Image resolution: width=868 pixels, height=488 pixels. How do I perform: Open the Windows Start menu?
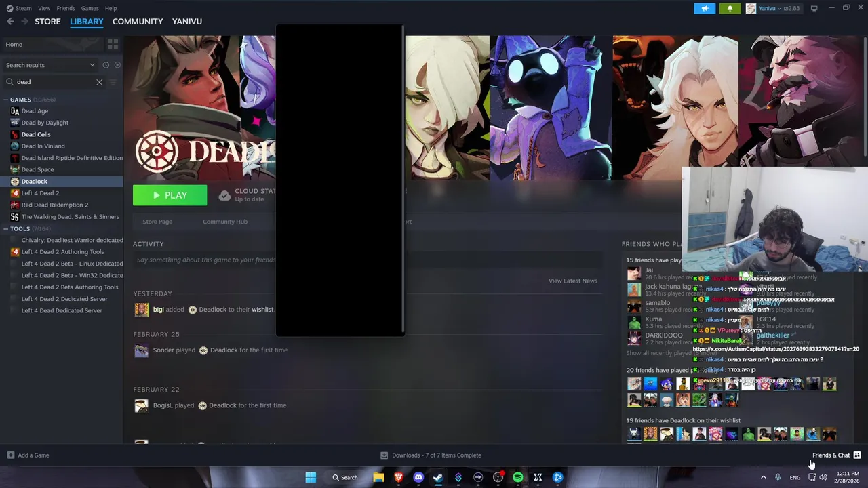tap(311, 477)
